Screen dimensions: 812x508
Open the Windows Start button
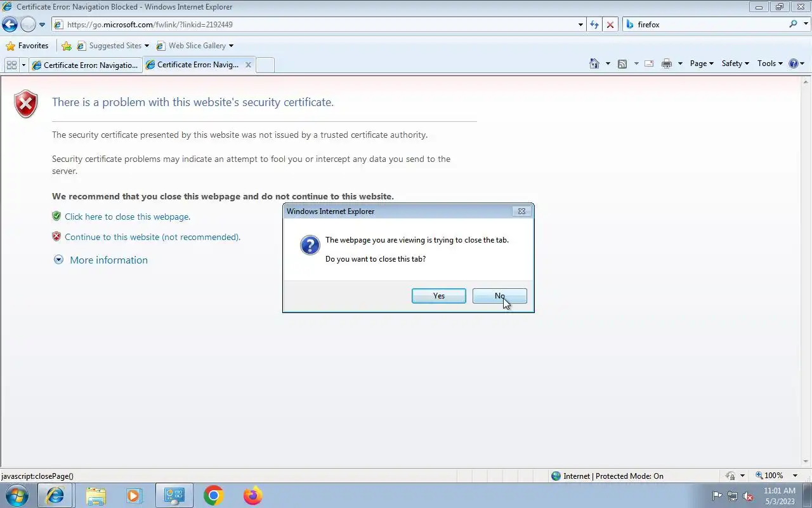tap(16, 495)
